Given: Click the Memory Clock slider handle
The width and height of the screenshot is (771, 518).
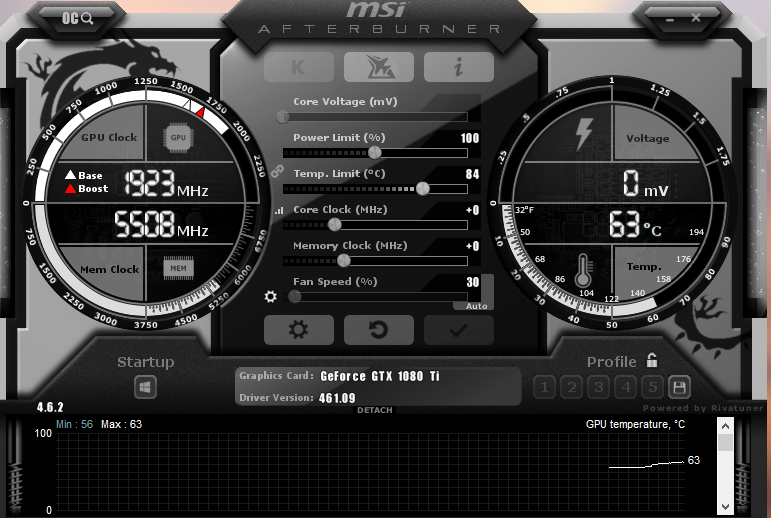Looking at the screenshot, I should (x=344, y=260).
